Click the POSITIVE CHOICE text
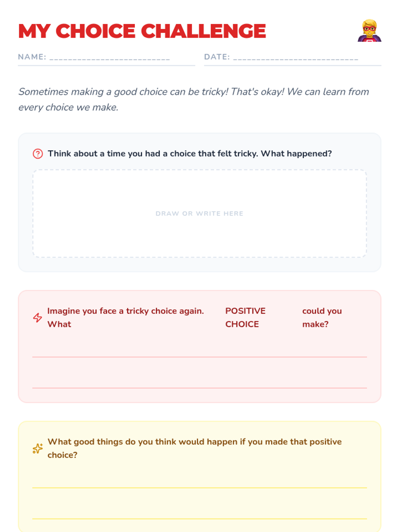Image resolution: width=399 pixels, height=532 pixels. (245, 318)
